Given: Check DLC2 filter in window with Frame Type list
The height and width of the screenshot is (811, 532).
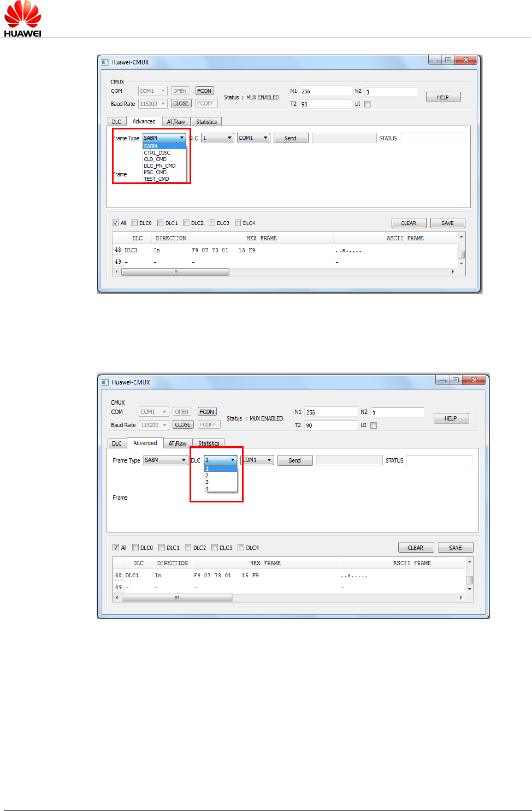Looking at the screenshot, I should (x=186, y=223).
